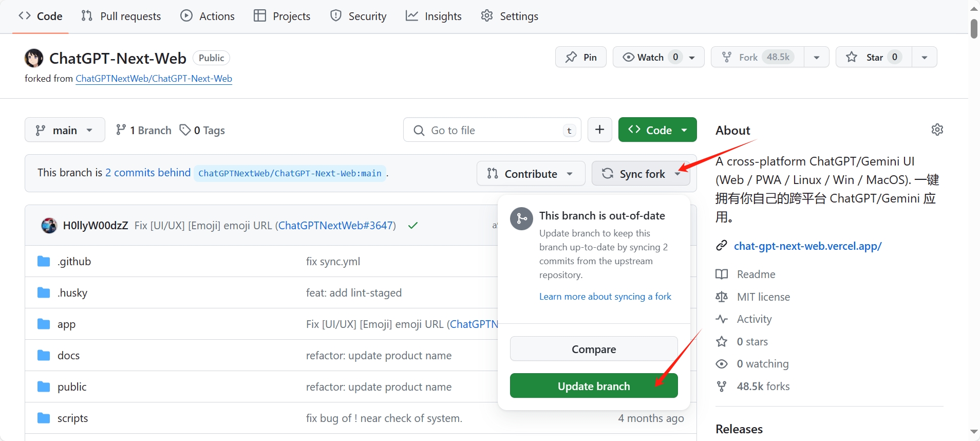Viewport: 980px width, 441px height.
Task: Star this repository
Action: tap(874, 57)
